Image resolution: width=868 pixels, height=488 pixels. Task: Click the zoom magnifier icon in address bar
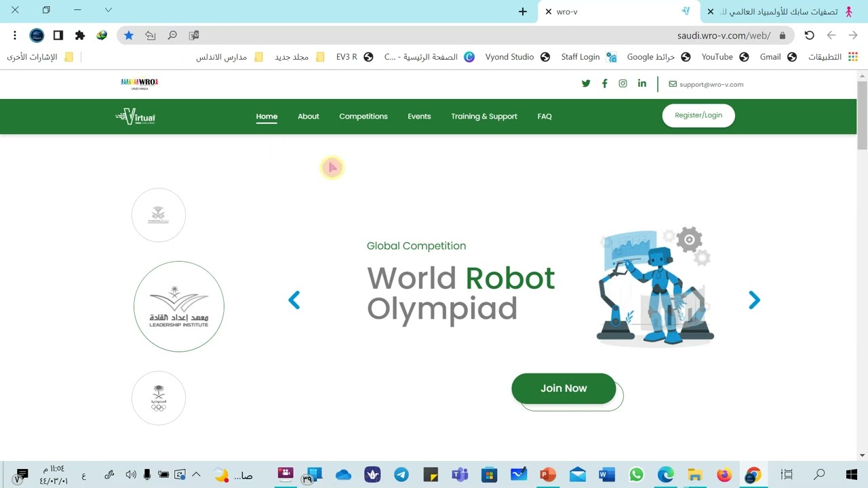tap(172, 35)
